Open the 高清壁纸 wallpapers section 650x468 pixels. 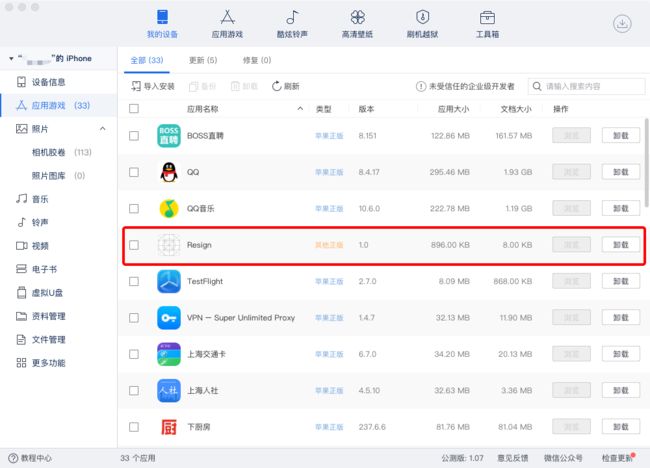tap(357, 24)
